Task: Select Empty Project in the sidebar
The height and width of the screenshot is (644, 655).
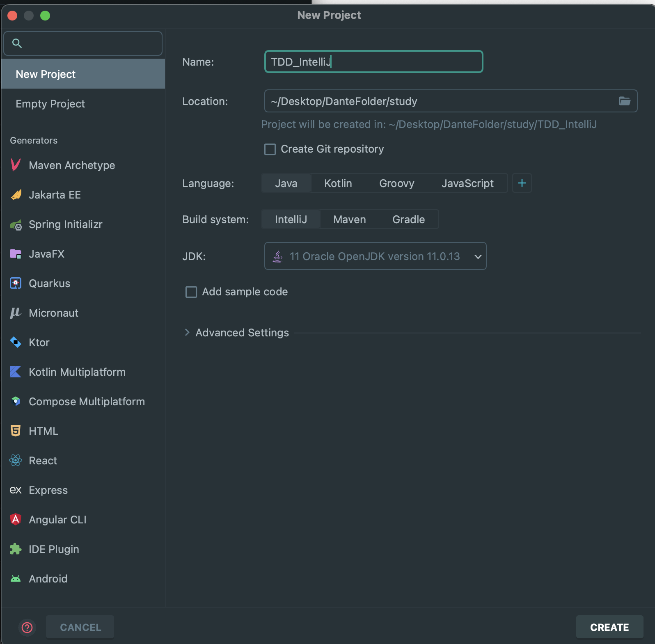Action: (x=83, y=103)
